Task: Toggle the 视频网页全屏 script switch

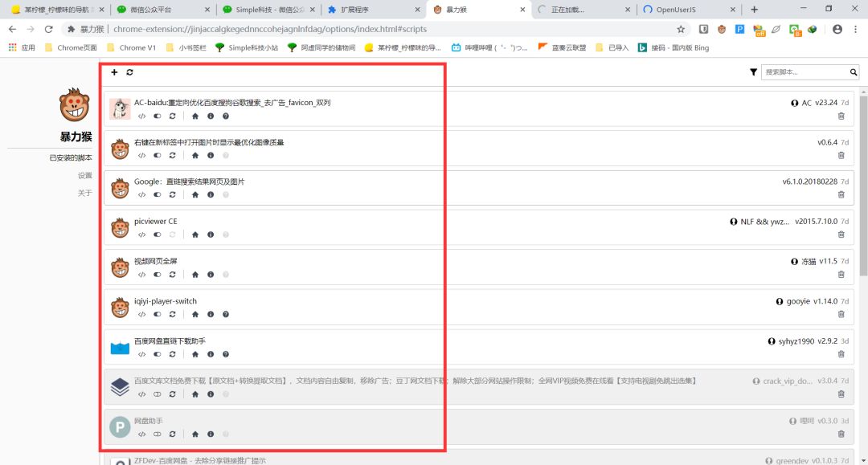Action: pyautogui.click(x=158, y=274)
